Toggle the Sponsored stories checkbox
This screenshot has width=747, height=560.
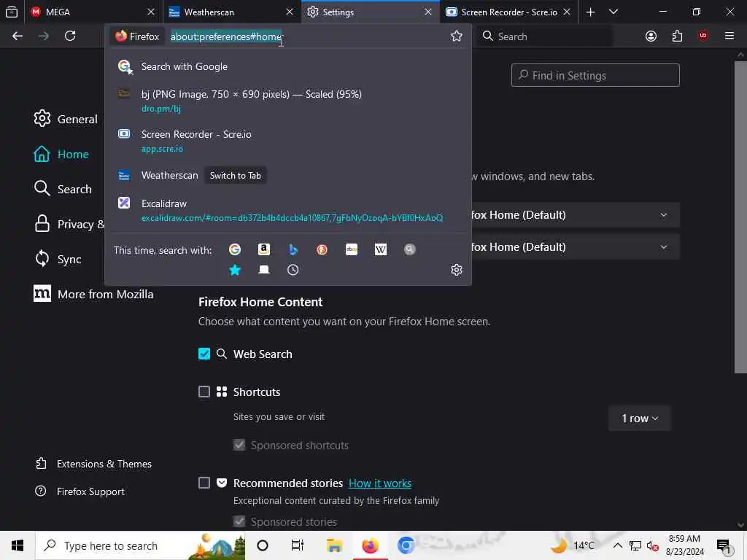click(239, 521)
